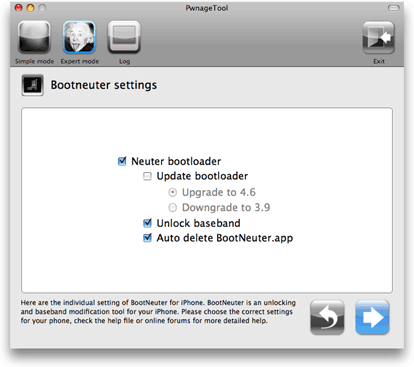
Task: Close the PwnageTool window
Action: 19,8
